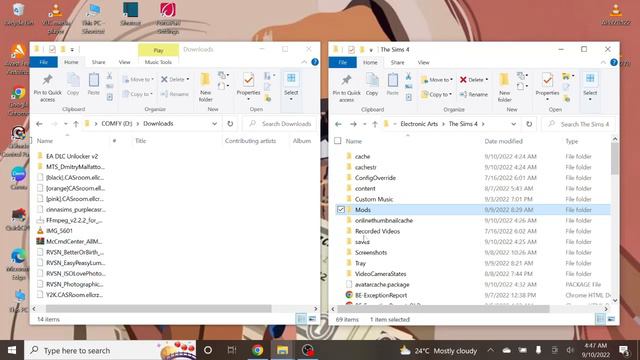Click the horizontal scrollbar in Downloads window
The image size is (640, 360).
click(x=158, y=309)
